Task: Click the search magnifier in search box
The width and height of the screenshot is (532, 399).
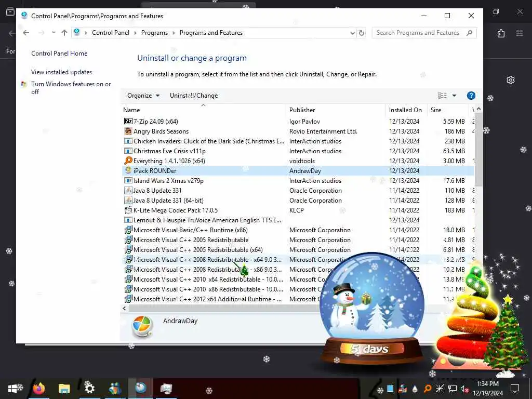Action: 469,33
